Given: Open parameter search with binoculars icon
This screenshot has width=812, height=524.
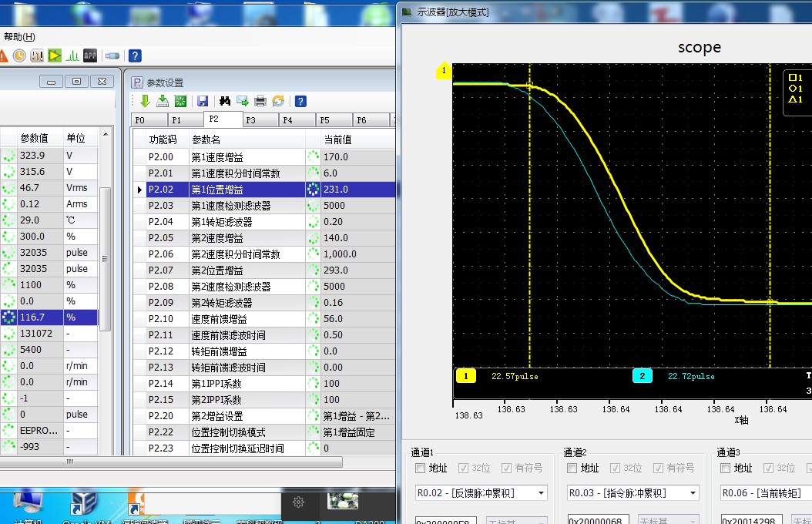Looking at the screenshot, I should point(225,101).
